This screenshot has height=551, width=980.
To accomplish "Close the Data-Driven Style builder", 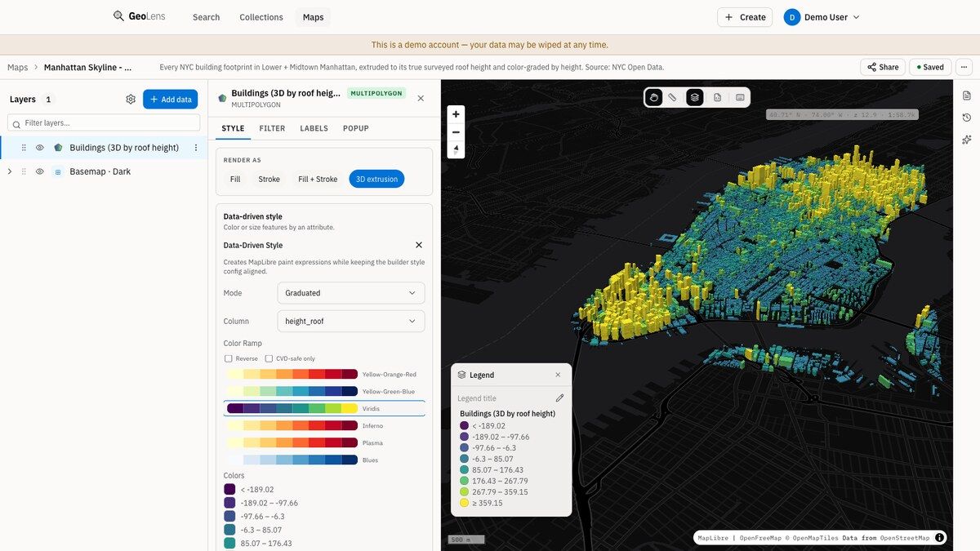I will point(419,245).
